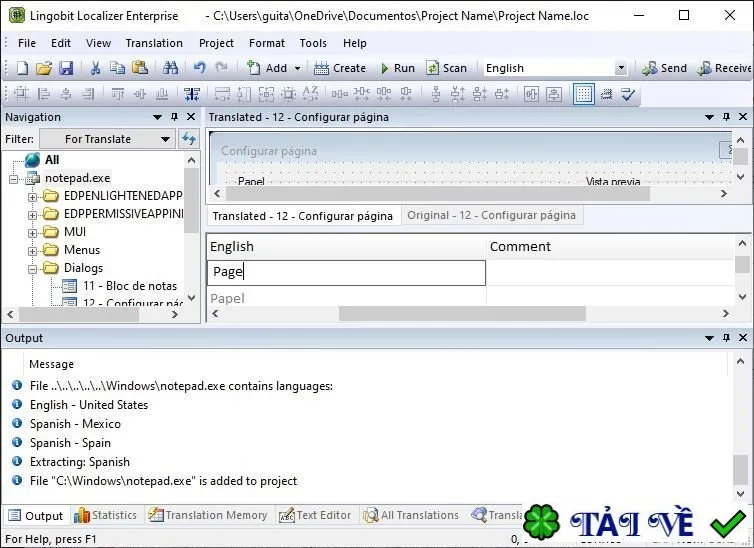Click the Redo arrow icon
Screen dimensions: 754x548
pos(221,68)
